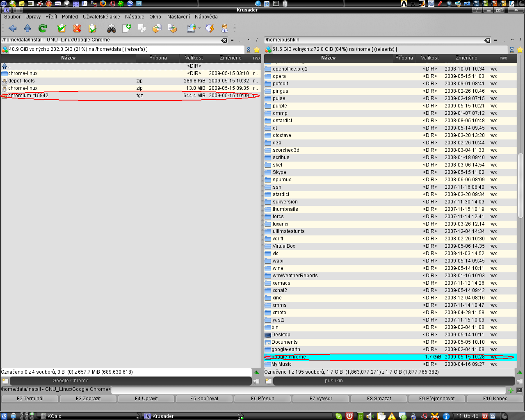Click the volume speaker tray icon
525x420 pixels.
point(370,416)
